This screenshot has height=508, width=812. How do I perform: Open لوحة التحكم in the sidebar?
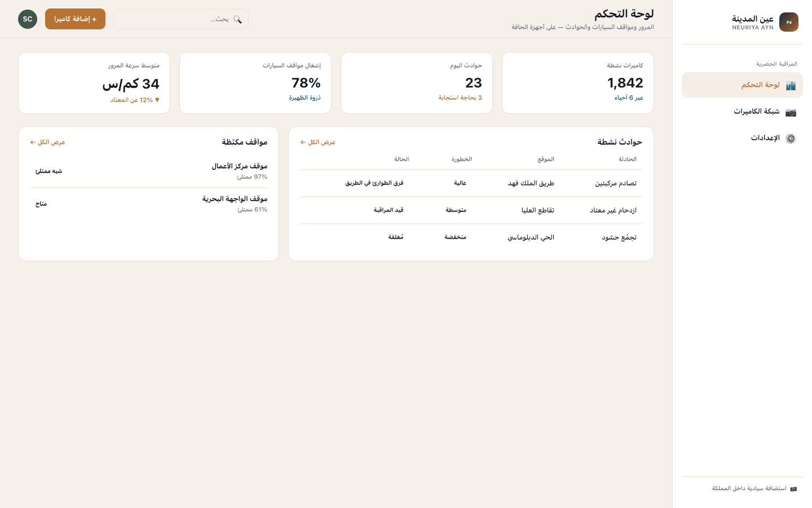[742, 85]
